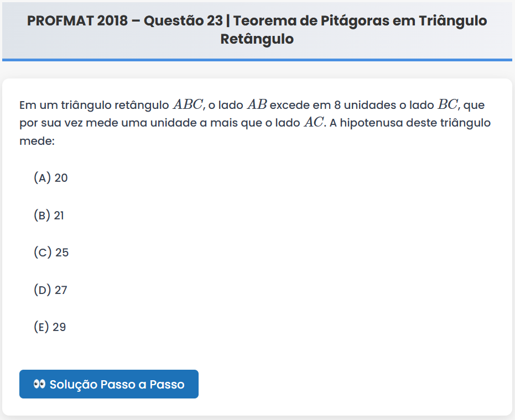Pick answer option (C) 25
The image size is (515, 420).
[51, 253]
